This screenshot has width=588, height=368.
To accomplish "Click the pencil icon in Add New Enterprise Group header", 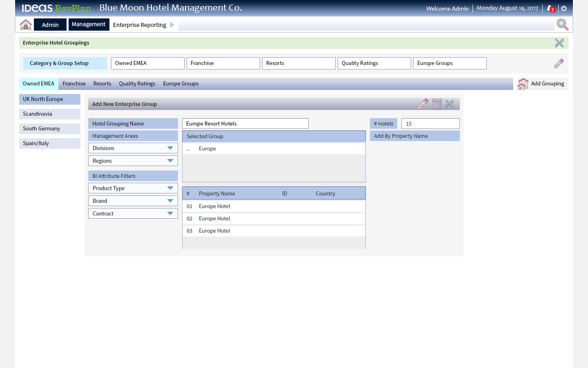I will pyautogui.click(x=423, y=104).
